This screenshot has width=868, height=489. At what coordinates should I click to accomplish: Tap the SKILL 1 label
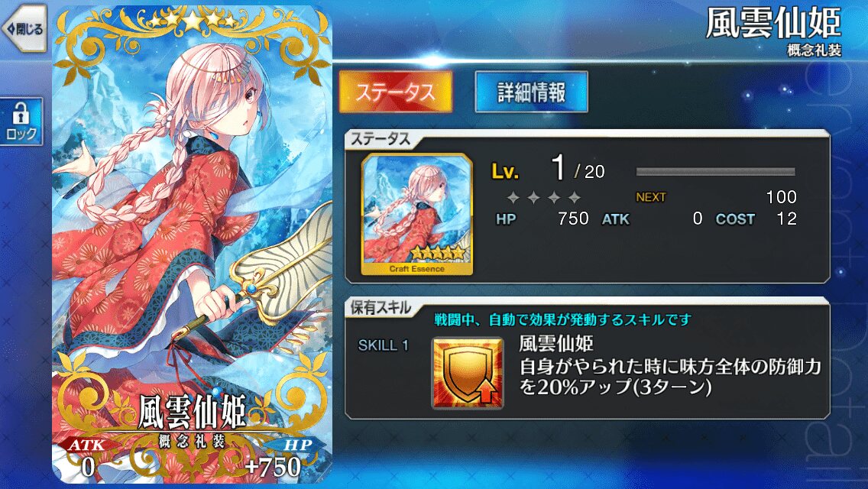tap(383, 345)
